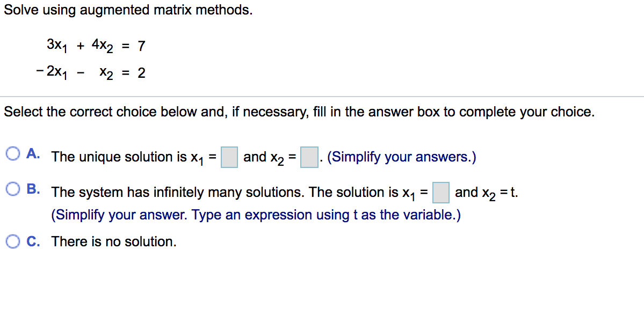Select radio button for choice C
This screenshot has height=323, width=644.
coord(12,241)
